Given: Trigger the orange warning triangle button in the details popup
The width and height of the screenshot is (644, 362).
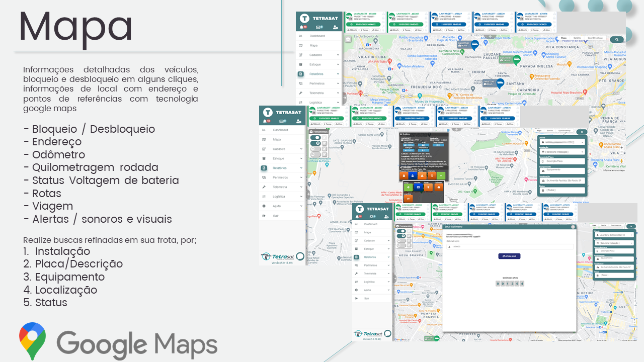Looking at the screenshot, I should [x=422, y=175].
